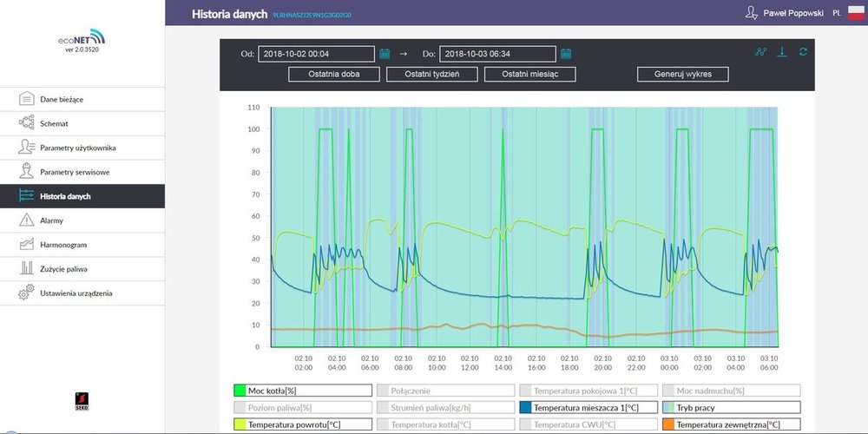Click the download chart data icon
The image size is (868, 434).
pyautogui.click(x=782, y=52)
